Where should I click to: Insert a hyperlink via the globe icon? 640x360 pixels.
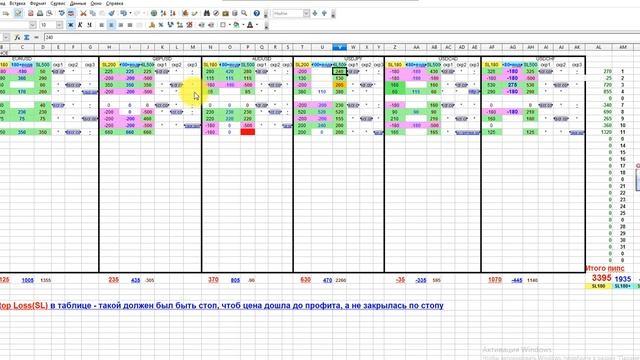coord(154,13)
